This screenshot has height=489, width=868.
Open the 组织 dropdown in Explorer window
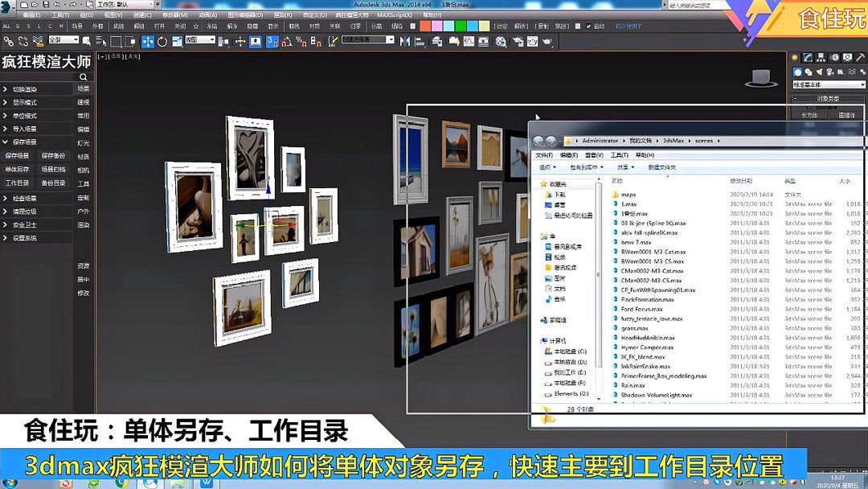pyautogui.click(x=543, y=167)
